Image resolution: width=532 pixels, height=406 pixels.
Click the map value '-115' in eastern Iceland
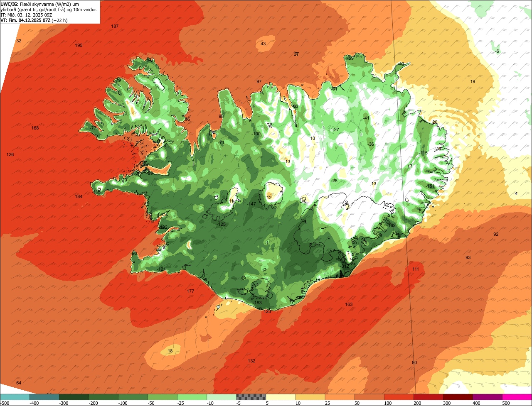[423, 153]
